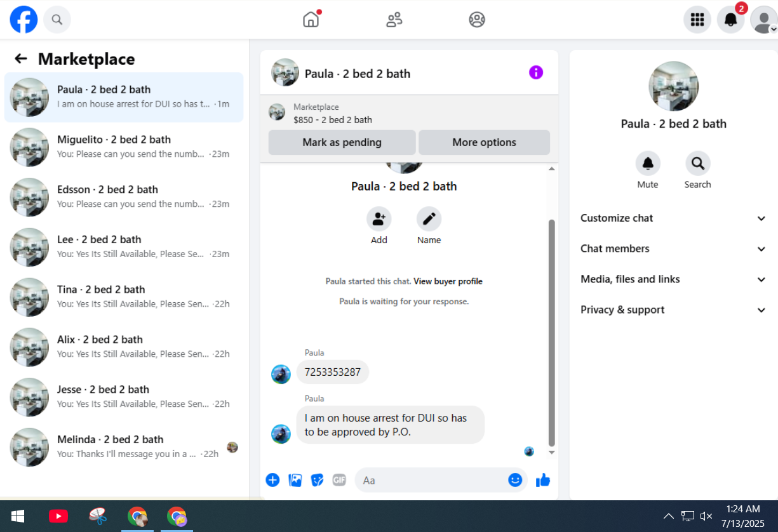
Task: Open the Friends icon in the top bar
Action: tap(394, 20)
